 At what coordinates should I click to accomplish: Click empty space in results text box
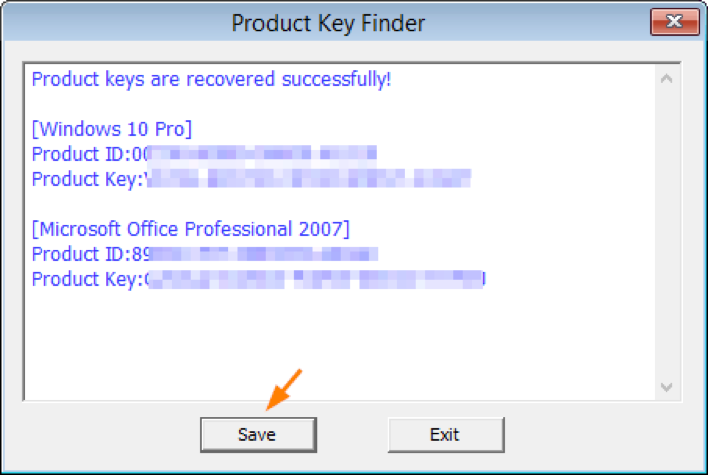(339, 343)
